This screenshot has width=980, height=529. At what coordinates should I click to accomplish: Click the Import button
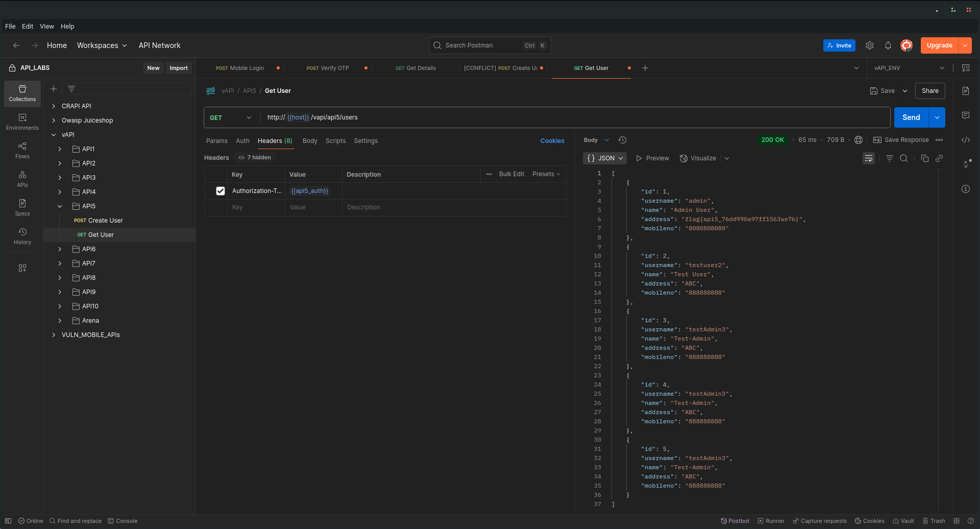[179, 68]
